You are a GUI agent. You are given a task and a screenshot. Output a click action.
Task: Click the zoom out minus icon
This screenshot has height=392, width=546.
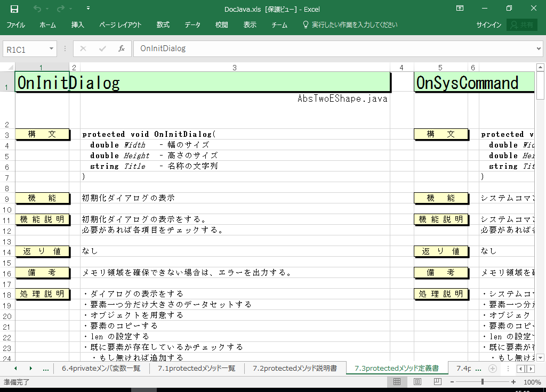pyautogui.click(x=453, y=382)
